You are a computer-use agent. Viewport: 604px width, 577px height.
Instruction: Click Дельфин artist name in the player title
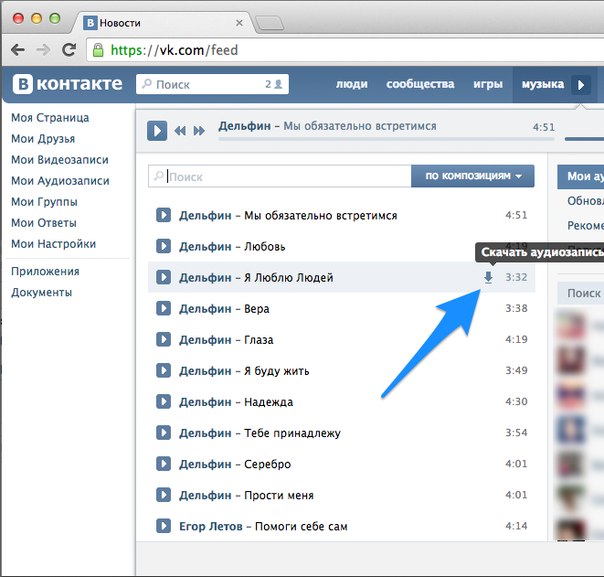pyautogui.click(x=245, y=126)
